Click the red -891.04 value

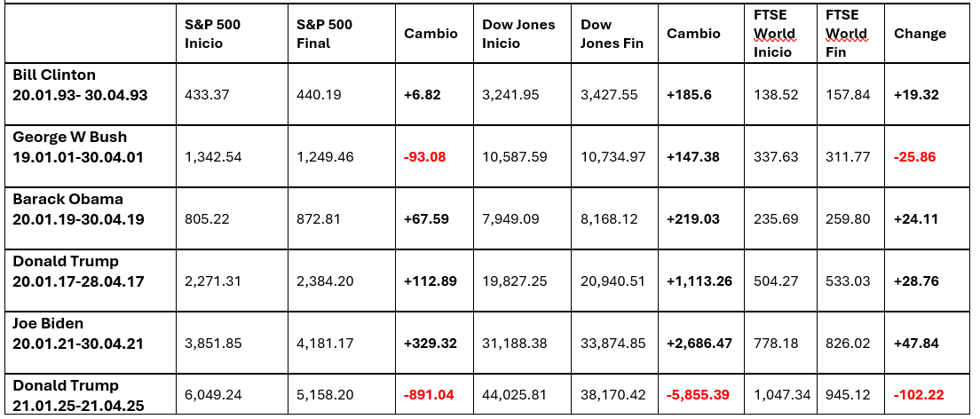[x=430, y=394]
